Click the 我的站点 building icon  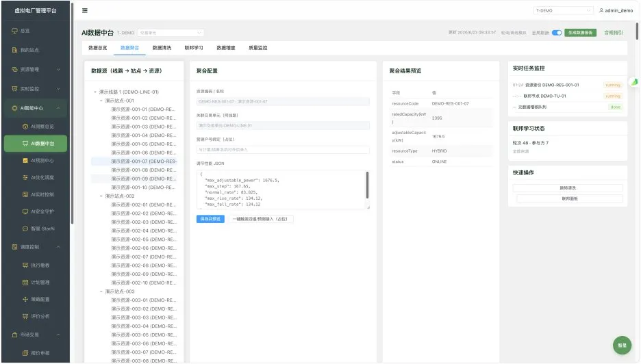pos(14,50)
